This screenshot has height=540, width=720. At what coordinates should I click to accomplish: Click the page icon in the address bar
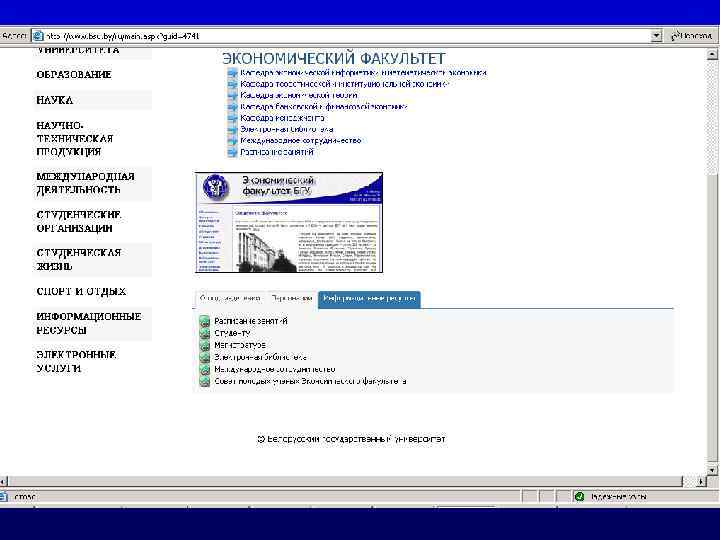[38, 36]
